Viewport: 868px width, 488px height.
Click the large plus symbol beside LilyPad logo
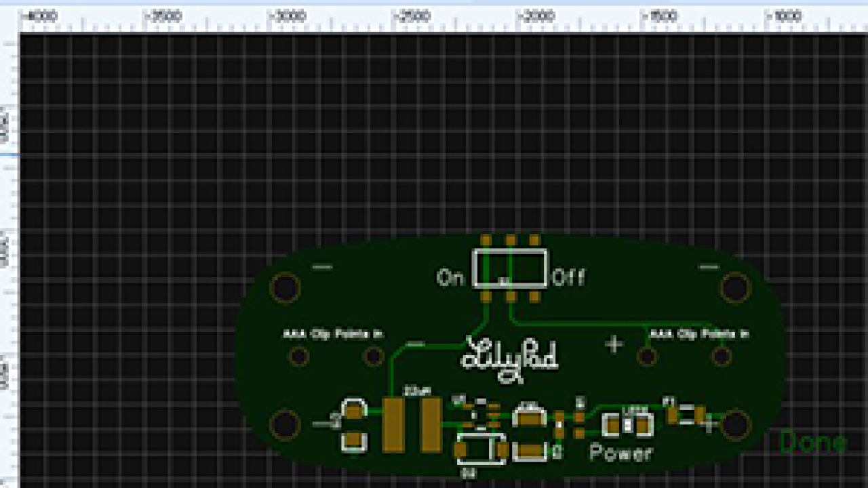click(614, 344)
